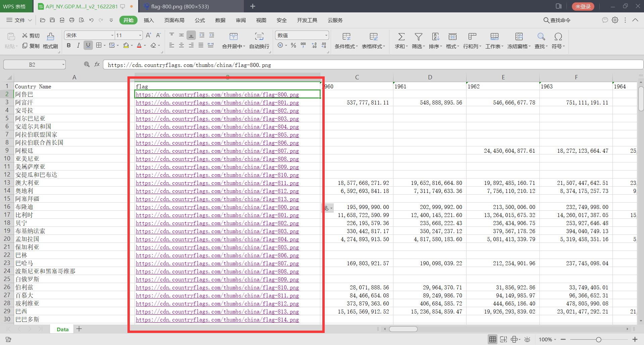The image size is (644, 345).
Task: Activate the 格式刷 format painter
Action: pyautogui.click(x=51, y=41)
